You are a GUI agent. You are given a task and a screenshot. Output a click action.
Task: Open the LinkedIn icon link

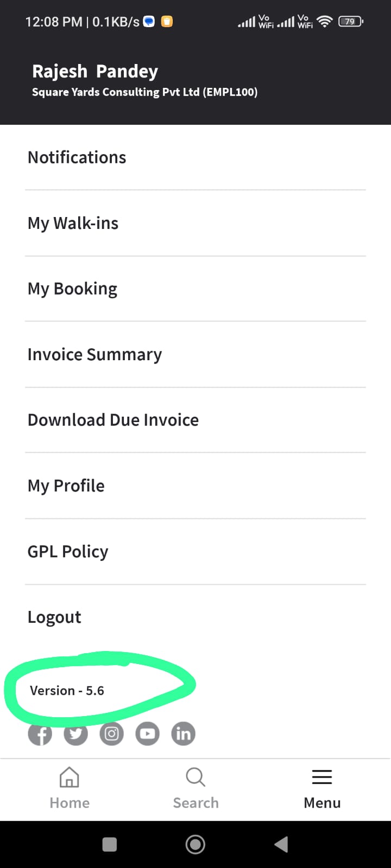184,734
